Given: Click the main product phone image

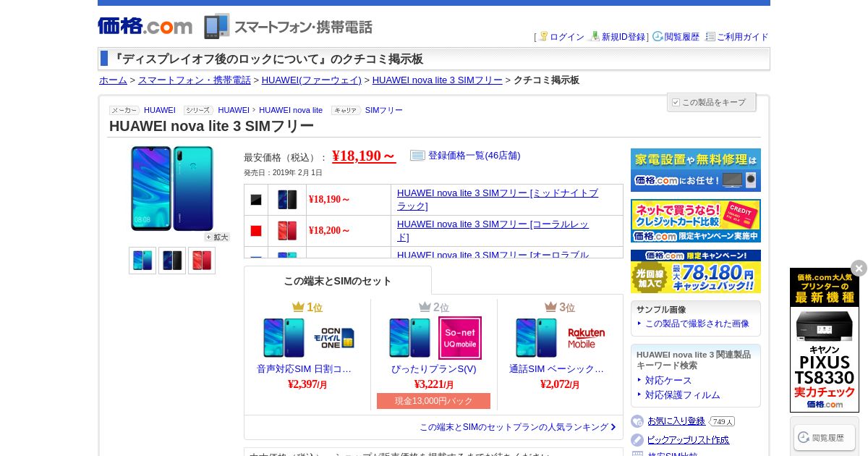Looking at the screenshot, I should coord(172,188).
